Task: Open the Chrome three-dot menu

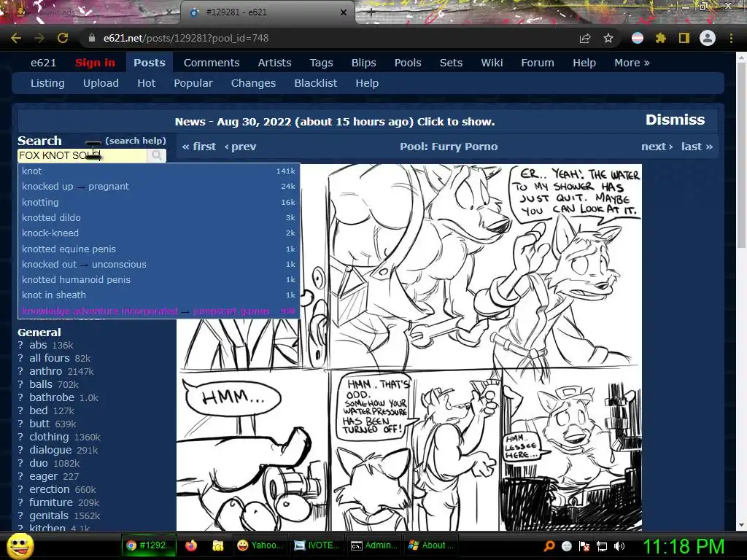Action: pos(731,38)
